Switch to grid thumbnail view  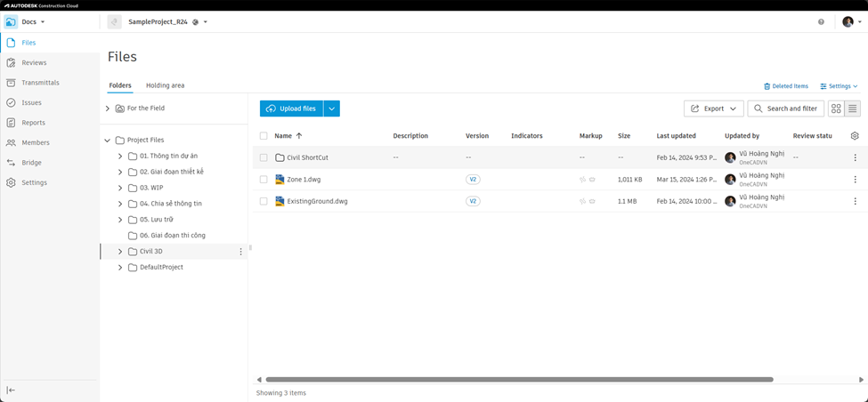(x=837, y=109)
